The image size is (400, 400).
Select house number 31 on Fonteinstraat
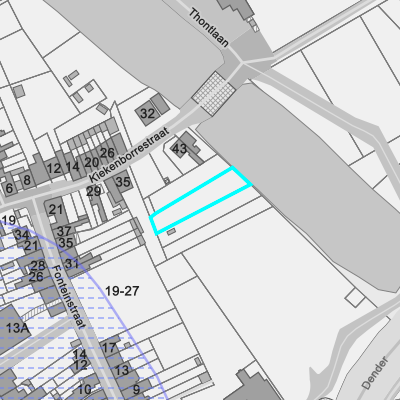[71, 263]
